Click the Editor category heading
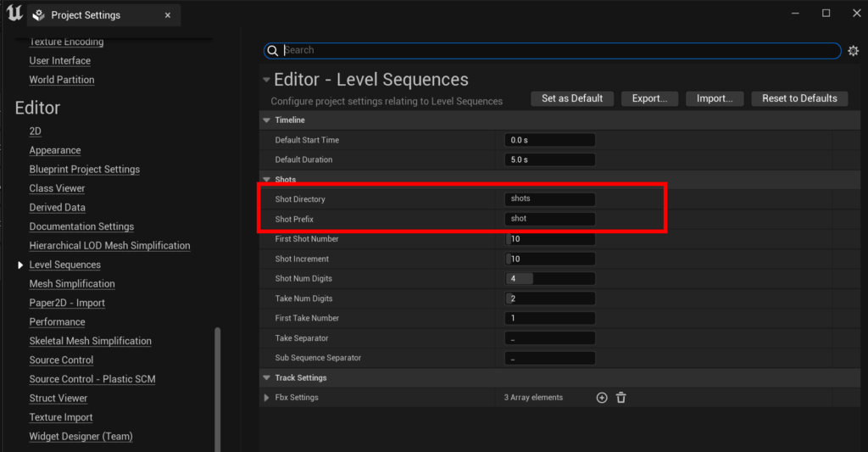Viewport: 868px width, 452px height. point(37,108)
